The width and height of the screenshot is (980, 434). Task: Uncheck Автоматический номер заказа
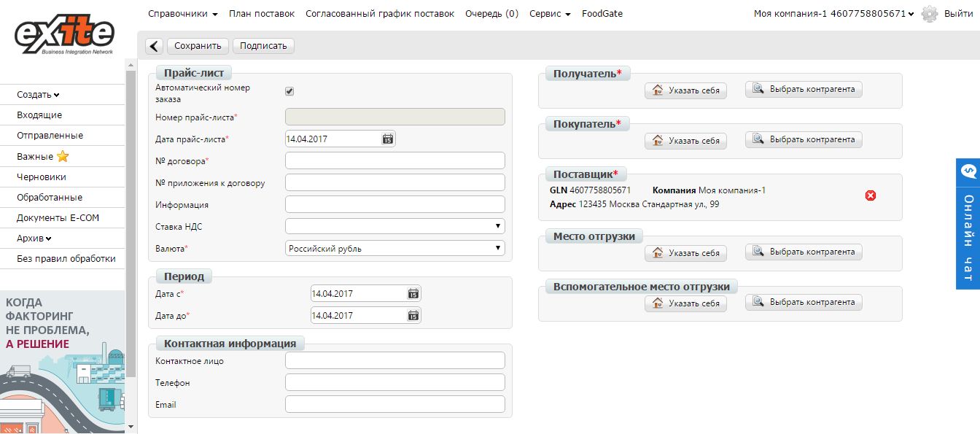(289, 90)
